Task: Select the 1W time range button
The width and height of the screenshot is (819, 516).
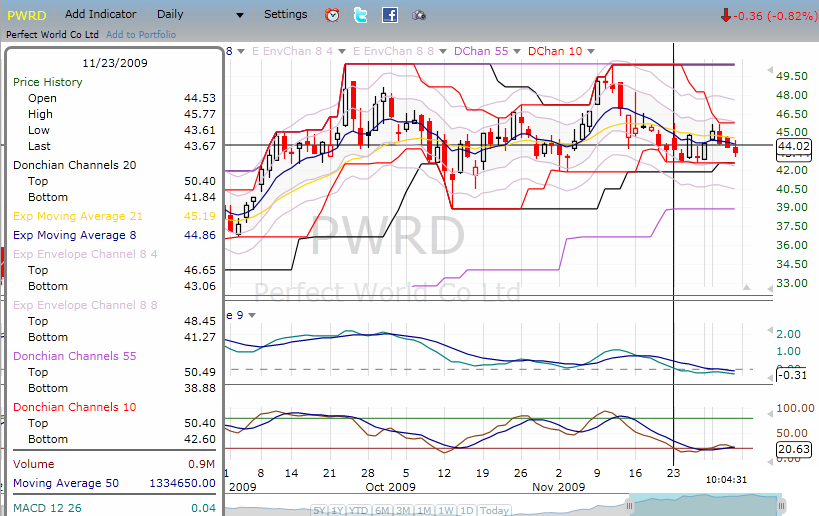Action: click(x=446, y=510)
